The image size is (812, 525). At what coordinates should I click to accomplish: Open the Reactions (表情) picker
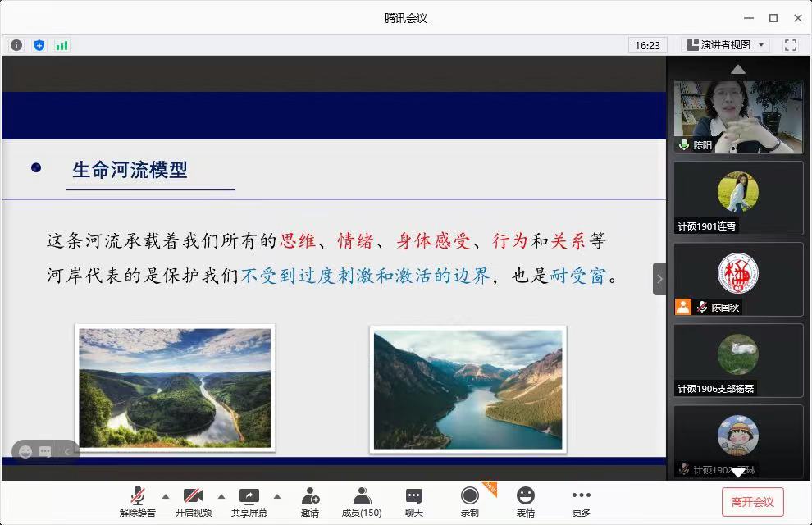click(526, 501)
